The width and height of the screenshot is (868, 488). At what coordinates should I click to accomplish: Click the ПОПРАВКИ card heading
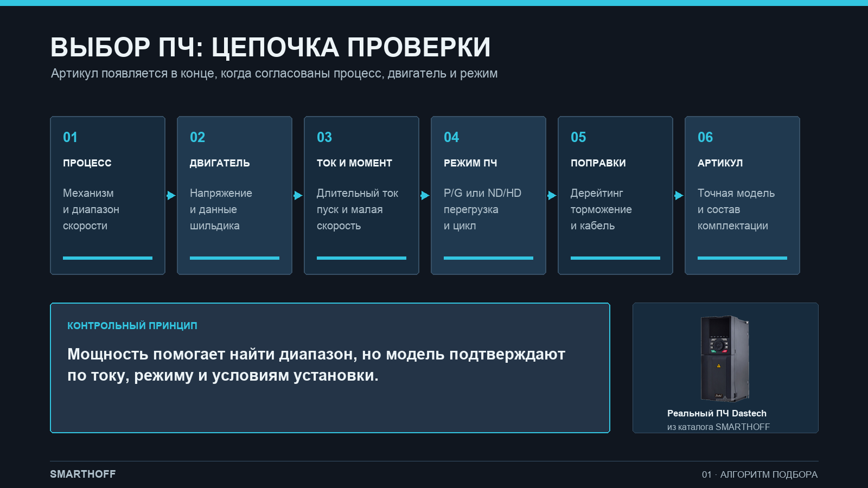[x=598, y=163]
